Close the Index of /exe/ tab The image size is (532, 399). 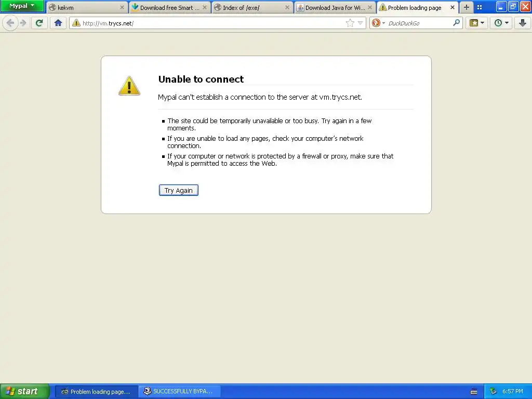[287, 7]
